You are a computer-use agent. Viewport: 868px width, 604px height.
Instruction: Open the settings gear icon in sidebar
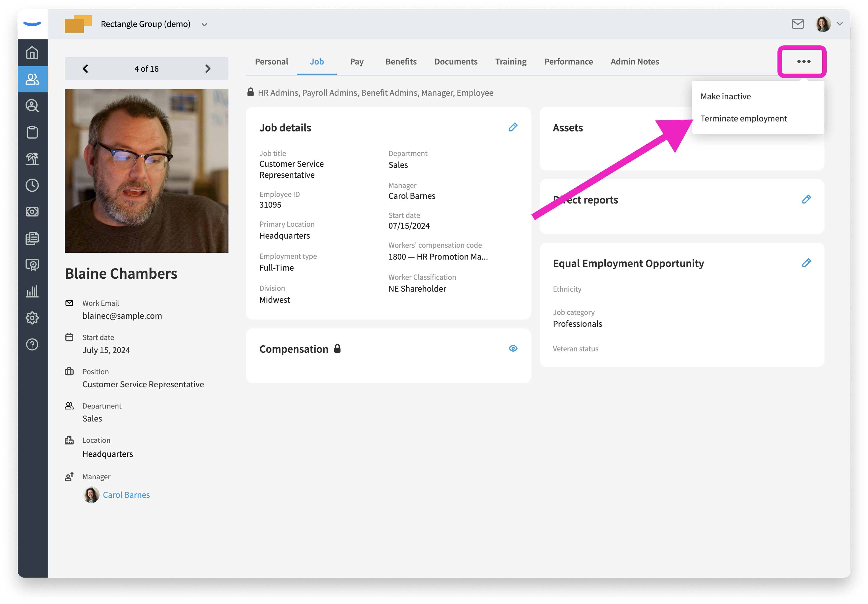tap(32, 318)
